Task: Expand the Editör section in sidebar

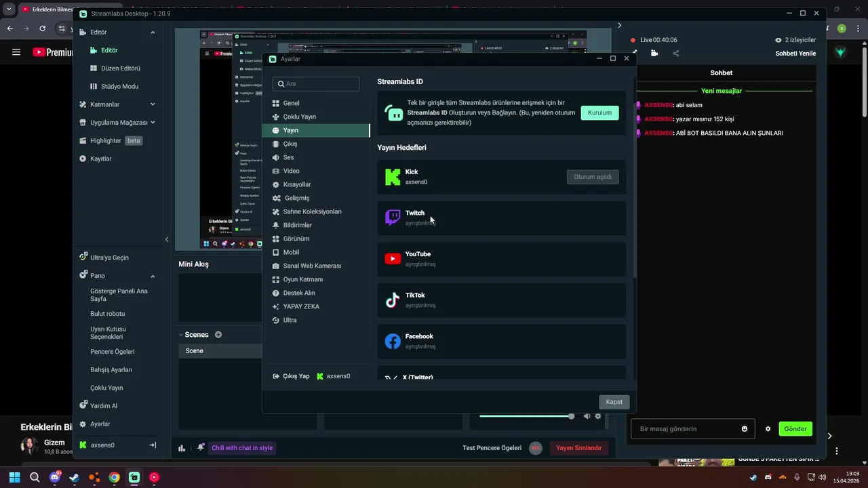Action: tap(153, 33)
